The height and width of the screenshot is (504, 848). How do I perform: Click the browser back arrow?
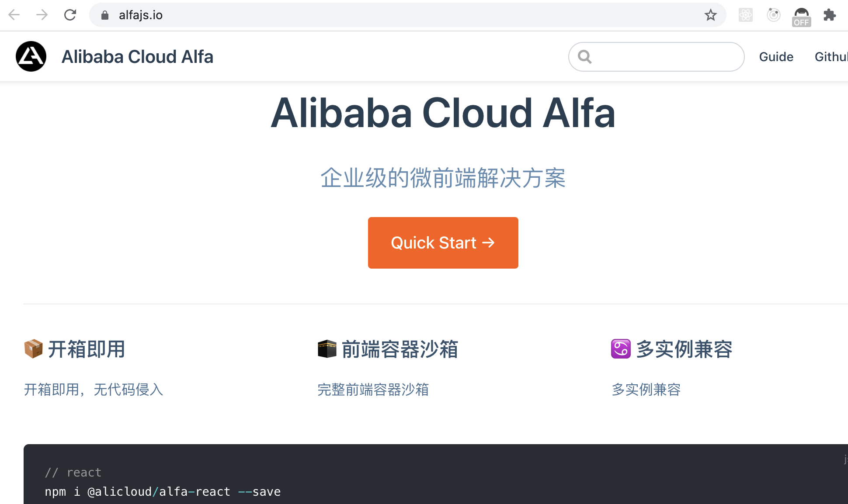tap(14, 15)
